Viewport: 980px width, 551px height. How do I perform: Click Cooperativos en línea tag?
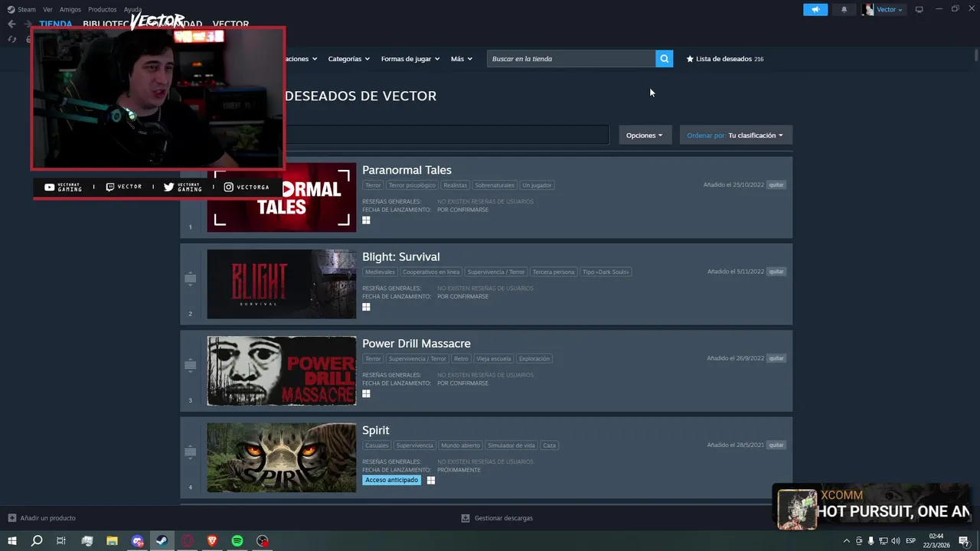click(431, 272)
